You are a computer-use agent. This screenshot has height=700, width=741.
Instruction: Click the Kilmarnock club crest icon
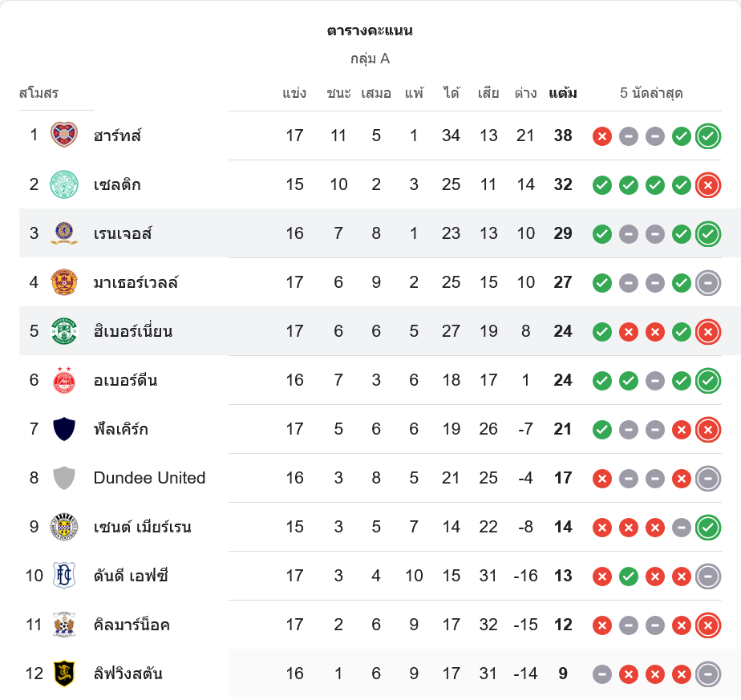pos(64,625)
